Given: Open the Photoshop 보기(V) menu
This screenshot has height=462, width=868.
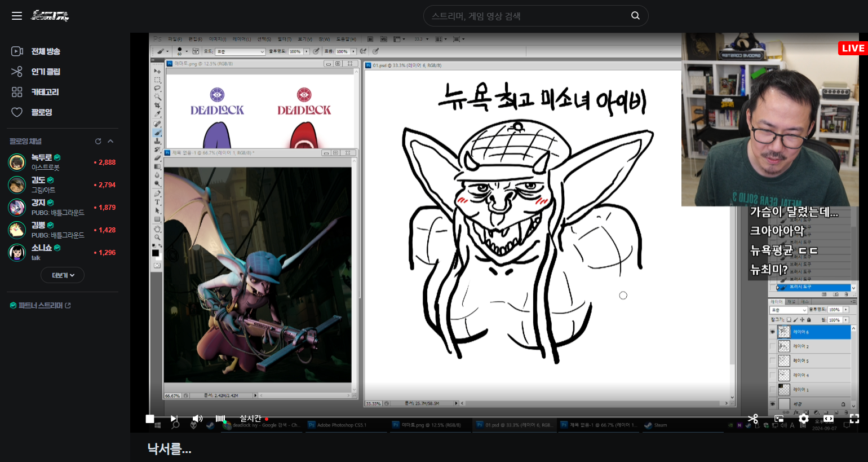Looking at the screenshot, I should pyautogui.click(x=305, y=39).
